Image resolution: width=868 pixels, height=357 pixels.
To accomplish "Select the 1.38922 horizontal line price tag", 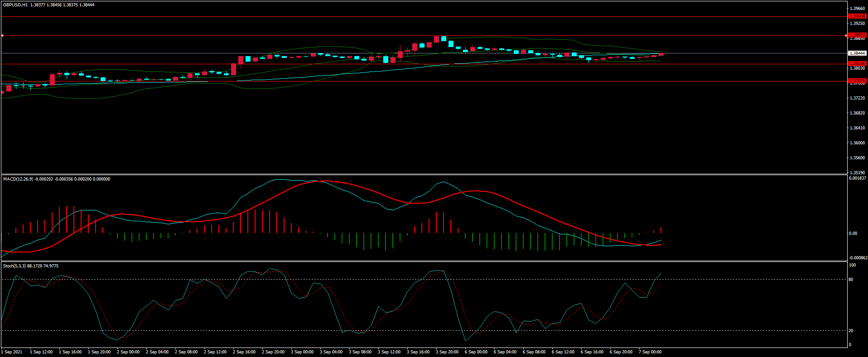I will click(x=857, y=35).
